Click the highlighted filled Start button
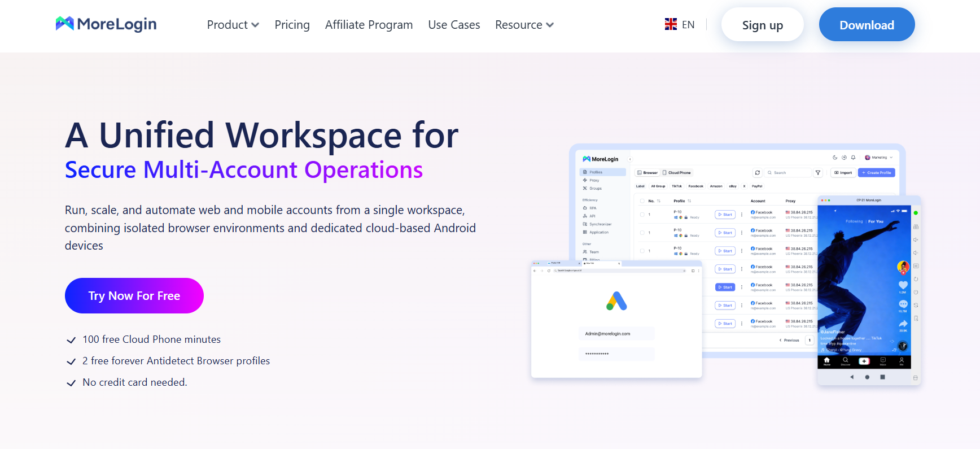 point(725,287)
